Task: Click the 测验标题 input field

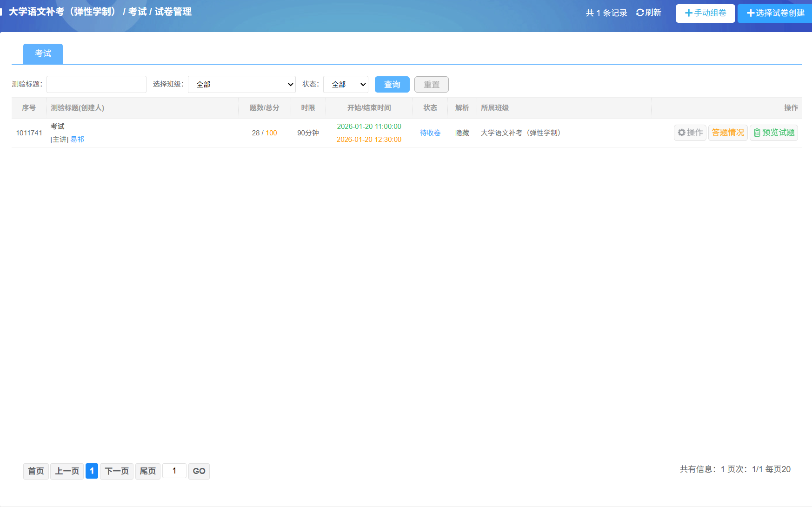Action: point(96,84)
